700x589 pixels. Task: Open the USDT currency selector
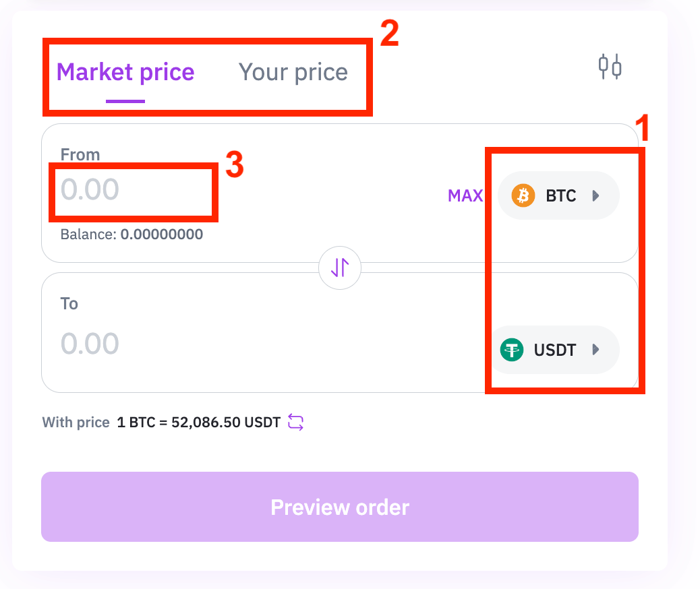(555, 349)
